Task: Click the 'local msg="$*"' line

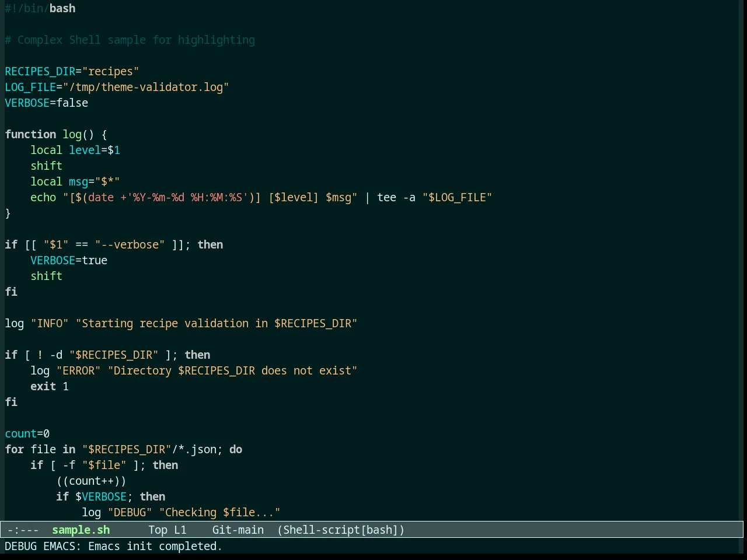Action: click(x=75, y=181)
